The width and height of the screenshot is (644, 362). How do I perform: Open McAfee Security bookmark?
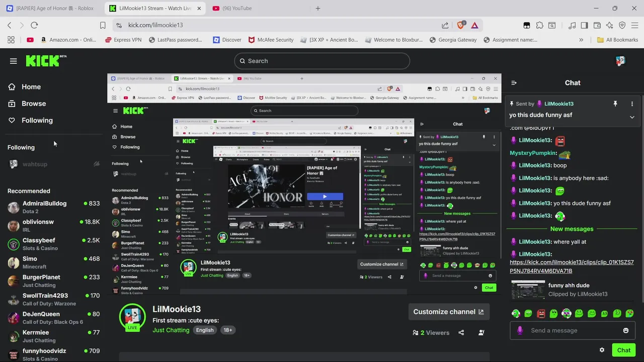click(x=271, y=40)
